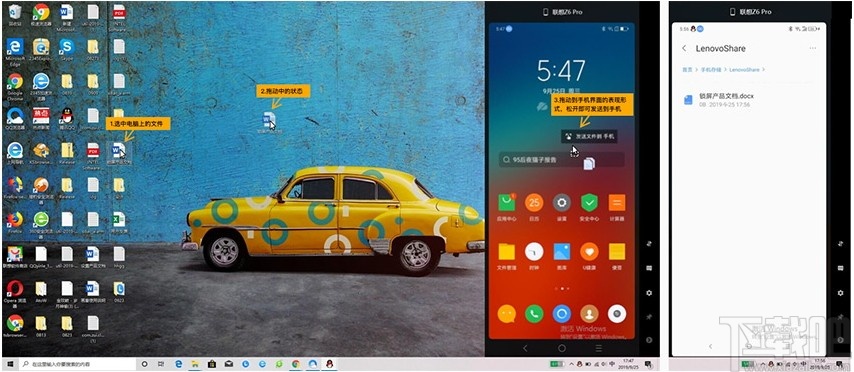Image resolution: width=854 pixels, height=372 pixels.
Task: Click the Windows Start button
Action: (10, 364)
